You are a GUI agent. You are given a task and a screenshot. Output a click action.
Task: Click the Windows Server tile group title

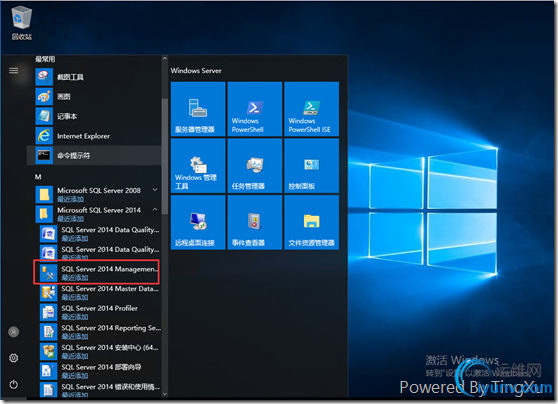(x=196, y=70)
